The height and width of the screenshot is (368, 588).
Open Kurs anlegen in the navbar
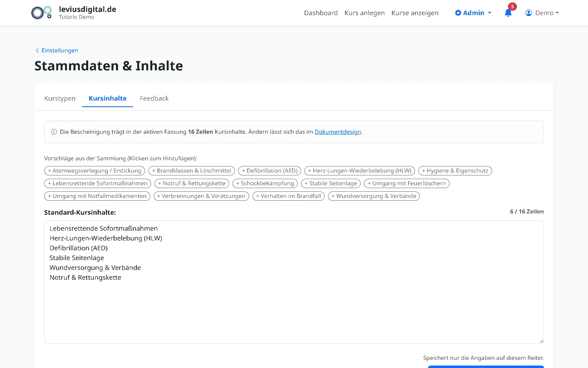365,13
